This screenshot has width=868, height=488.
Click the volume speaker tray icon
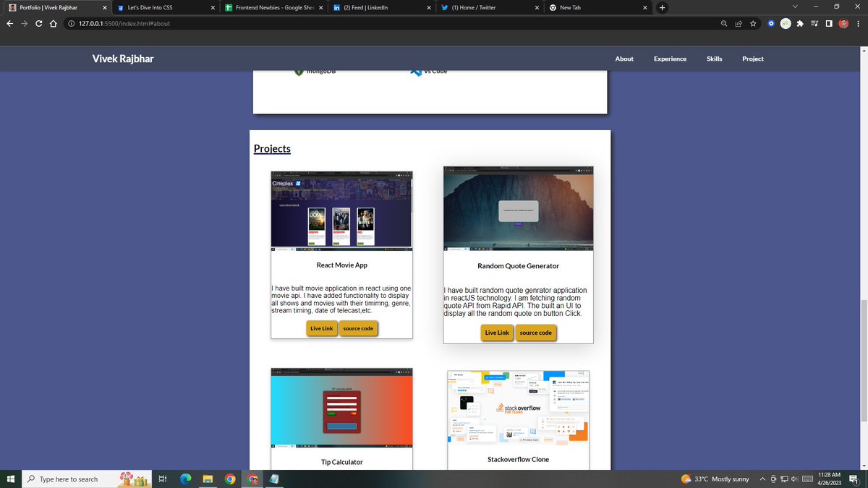click(795, 479)
